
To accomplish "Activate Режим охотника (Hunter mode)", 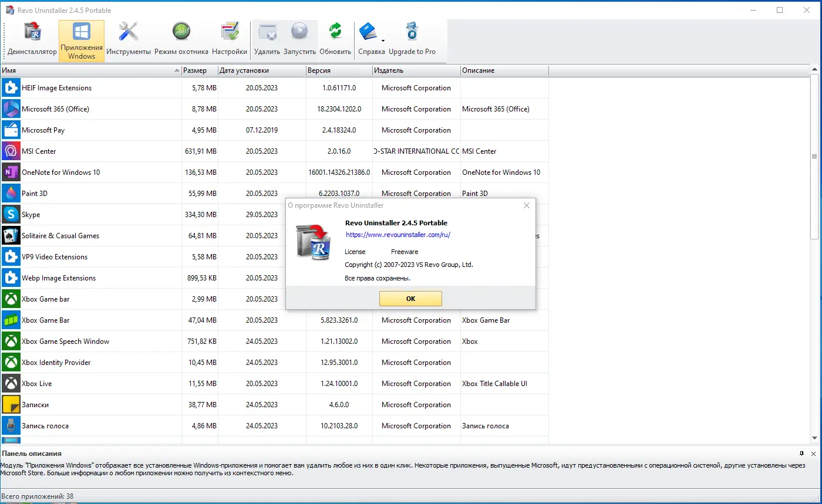I will [x=181, y=40].
